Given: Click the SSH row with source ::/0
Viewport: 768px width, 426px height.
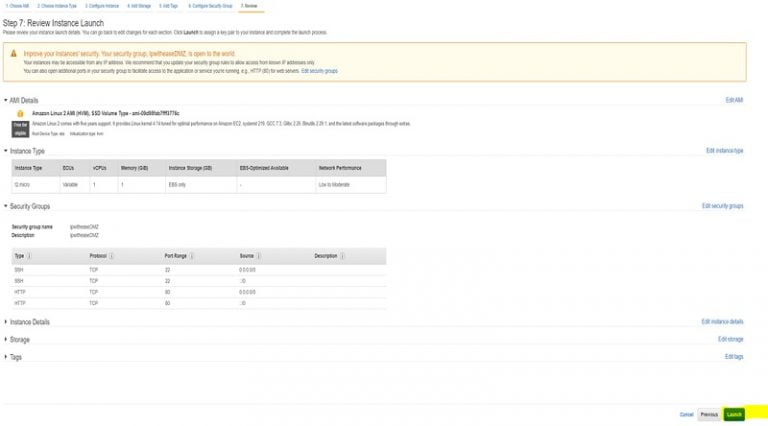Looking at the screenshot, I should tap(198, 281).
